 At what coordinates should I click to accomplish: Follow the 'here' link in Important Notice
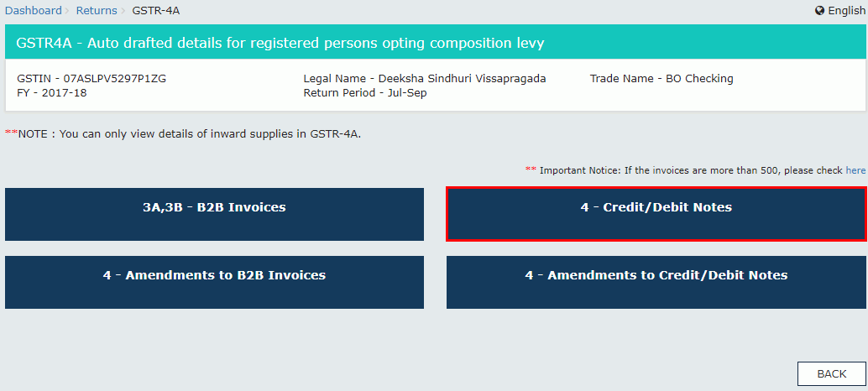[855, 170]
